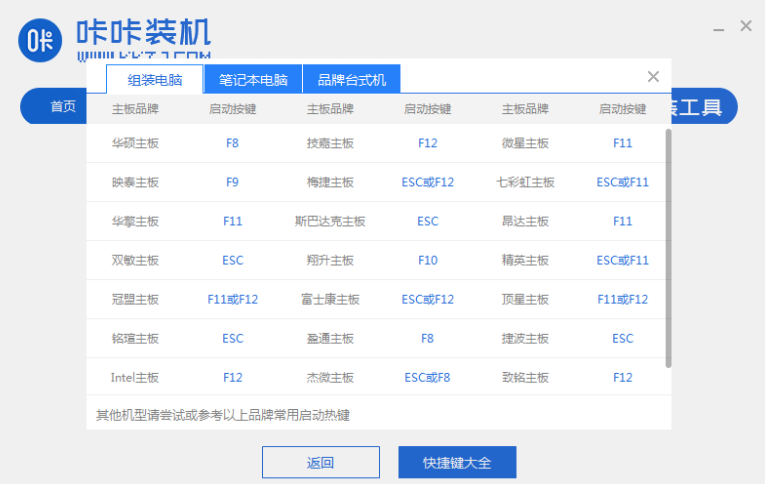Screen dimensions: 765x484
Task: Click the ESC key for 捷波主板
Action: 622,338
